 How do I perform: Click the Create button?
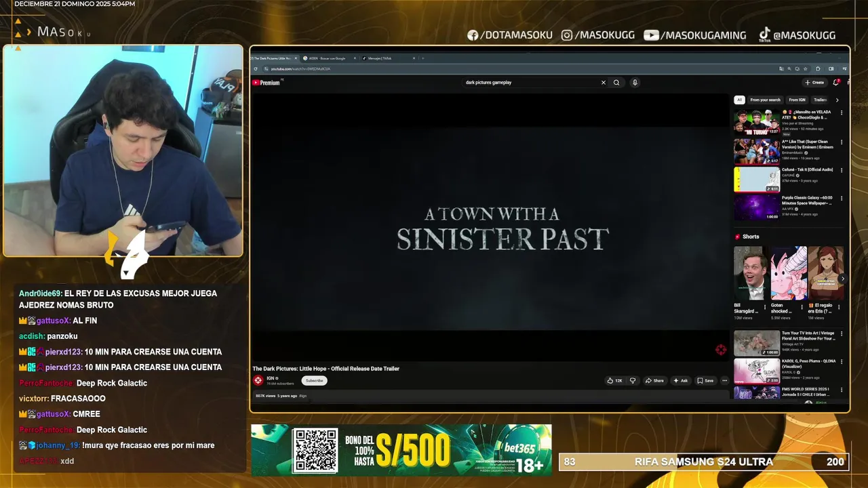[x=814, y=83]
